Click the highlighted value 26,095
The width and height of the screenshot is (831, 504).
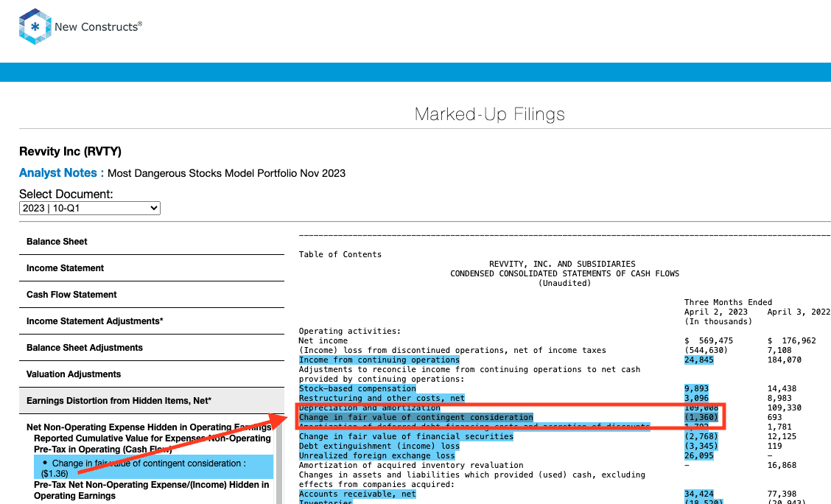click(x=699, y=455)
